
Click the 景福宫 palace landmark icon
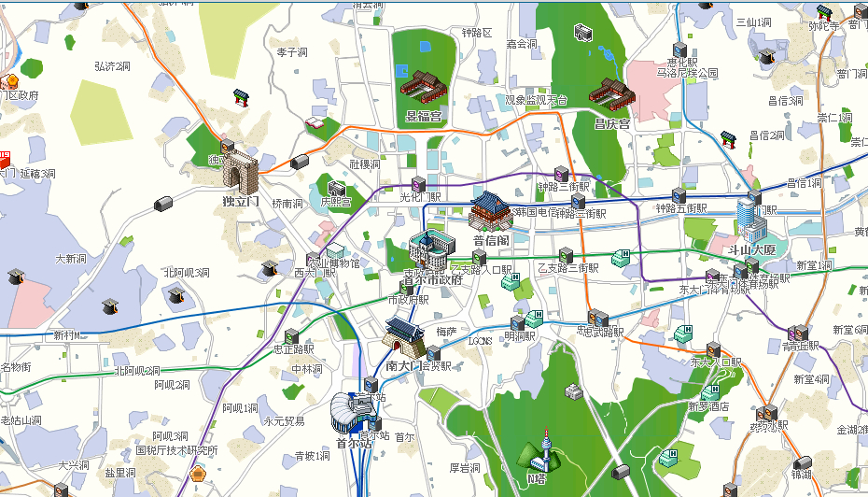coord(424,87)
